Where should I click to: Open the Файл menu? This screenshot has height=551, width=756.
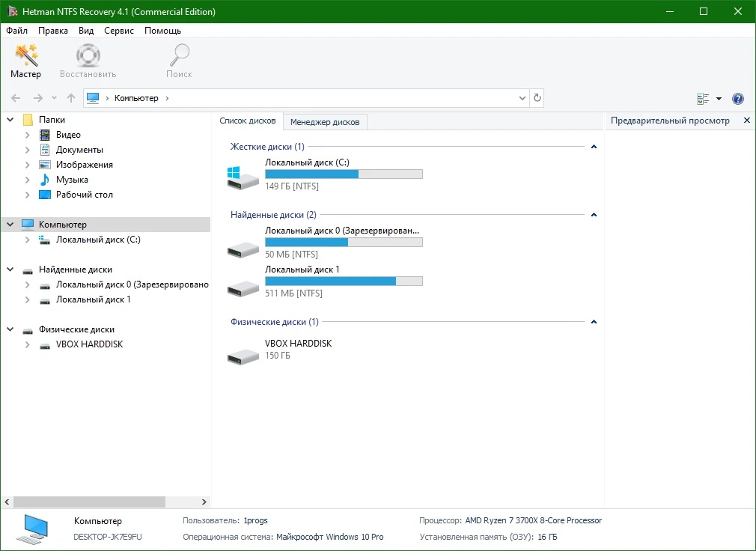coord(17,31)
